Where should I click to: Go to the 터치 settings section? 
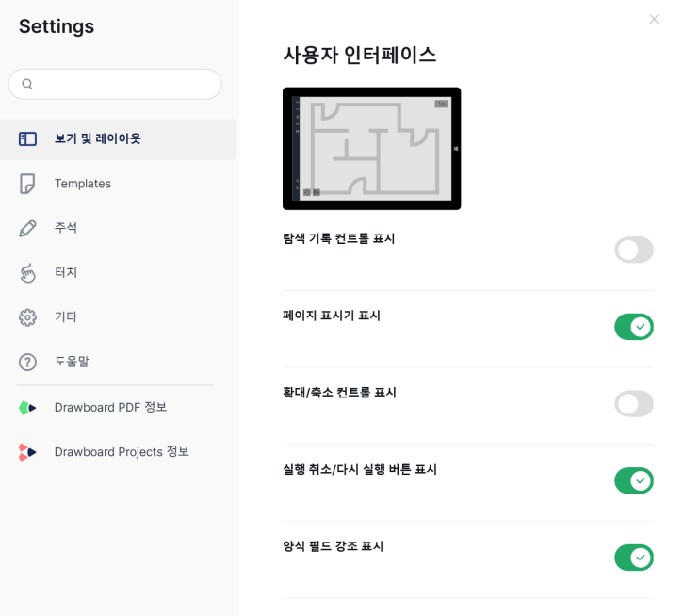coord(66,272)
